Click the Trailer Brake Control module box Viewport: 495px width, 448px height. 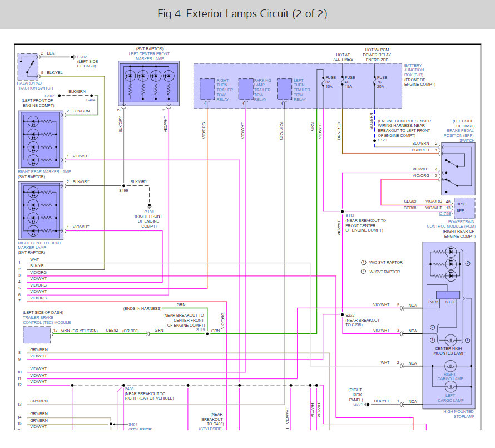pyautogui.click(x=37, y=335)
